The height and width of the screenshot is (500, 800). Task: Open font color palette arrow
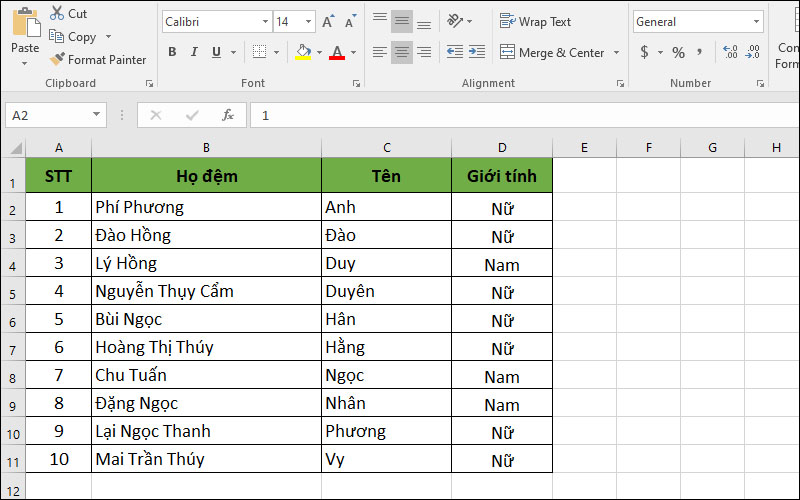[x=353, y=52]
